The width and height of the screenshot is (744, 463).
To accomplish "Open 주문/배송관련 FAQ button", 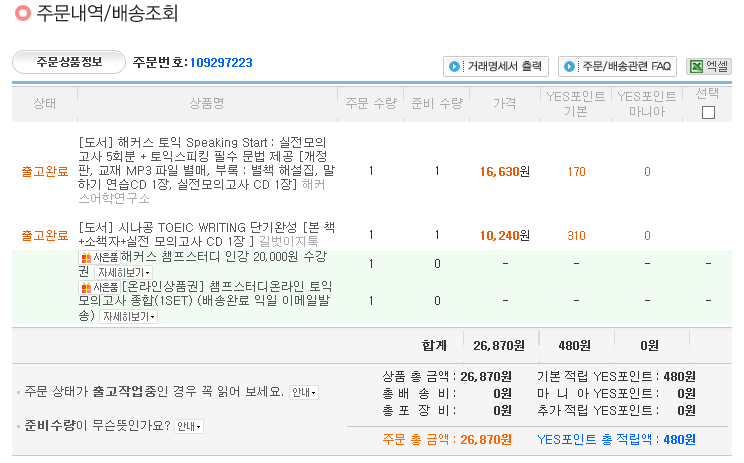I will [x=617, y=66].
